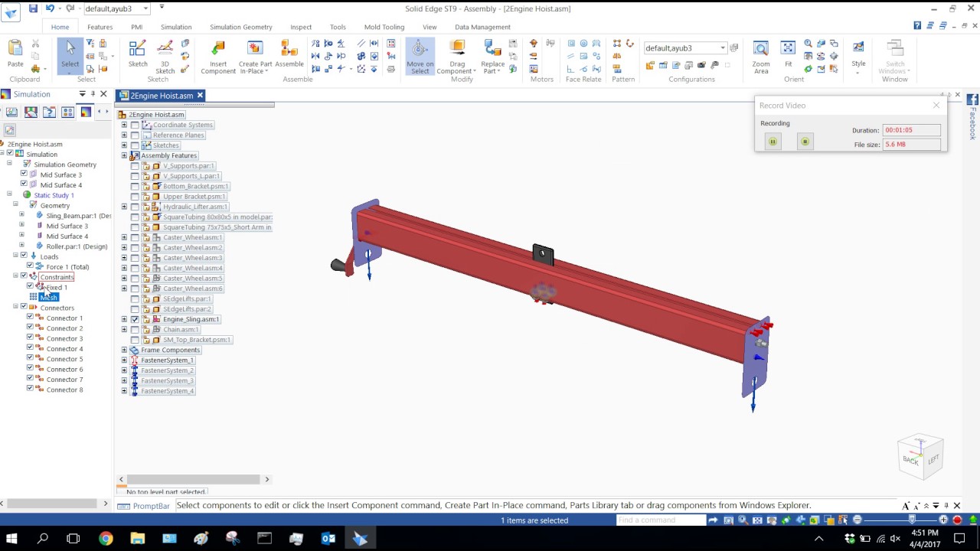Expand Caster_Wheel.asm:1 node

tap(124, 237)
